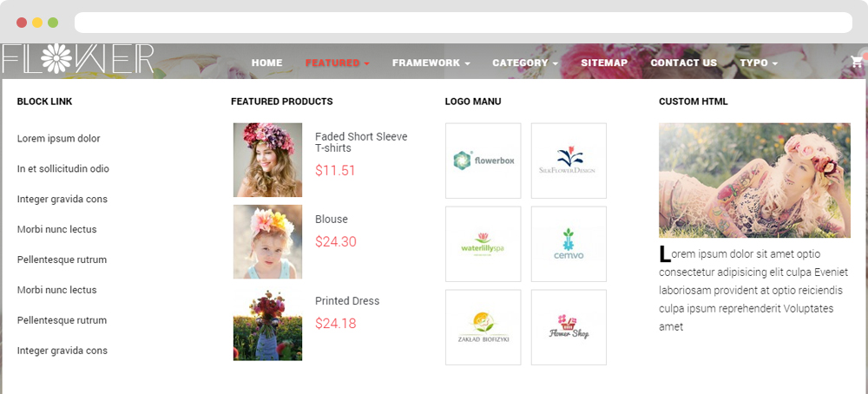This screenshot has height=394, width=868.
Task: Click the $24.18 price
Action: 335,324
